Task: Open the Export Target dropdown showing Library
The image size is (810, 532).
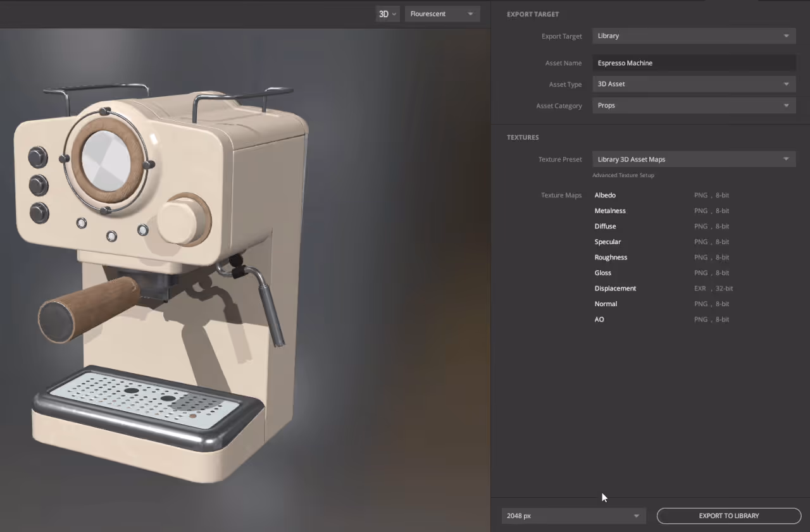Action: pyautogui.click(x=694, y=35)
